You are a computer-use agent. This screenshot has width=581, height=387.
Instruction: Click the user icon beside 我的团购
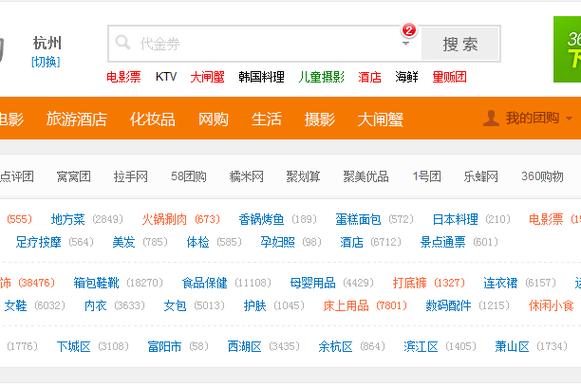[x=491, y=118]
